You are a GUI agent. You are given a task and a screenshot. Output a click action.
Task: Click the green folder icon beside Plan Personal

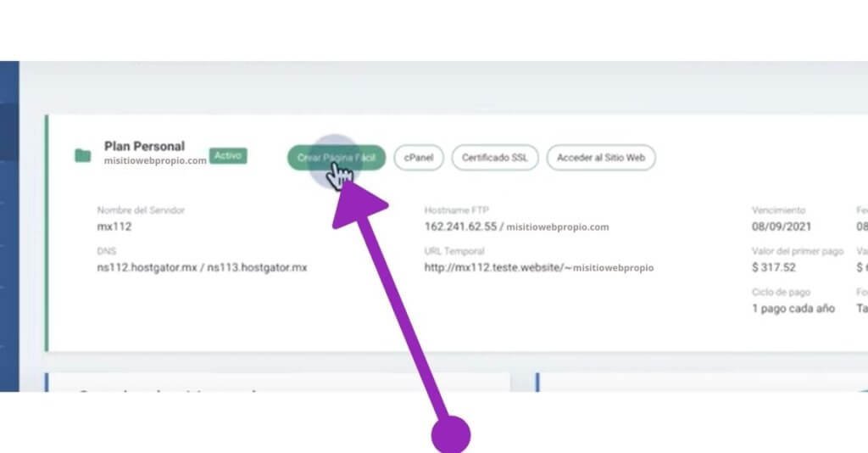click(83, 155)
